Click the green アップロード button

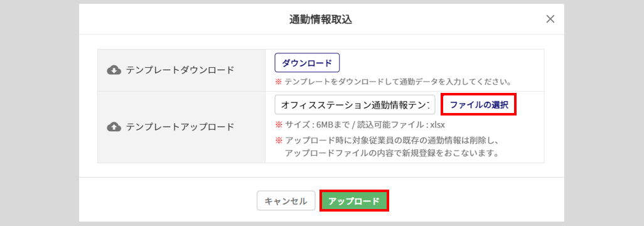[354, 201]
